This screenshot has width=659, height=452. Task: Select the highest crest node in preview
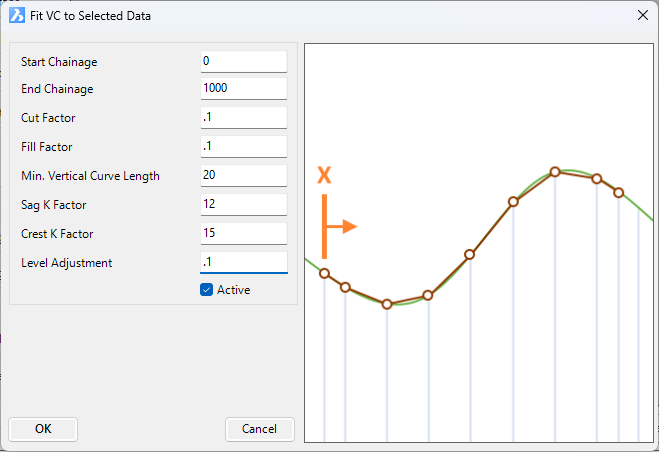coord(555,172)
